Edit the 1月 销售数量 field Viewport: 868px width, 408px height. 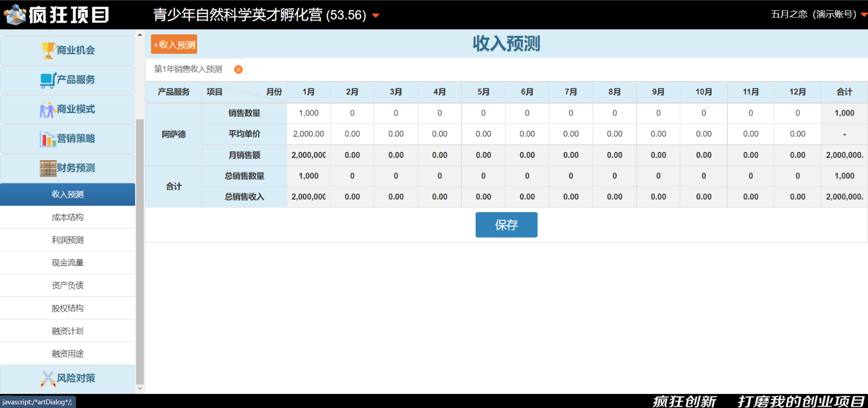[309, 113]
